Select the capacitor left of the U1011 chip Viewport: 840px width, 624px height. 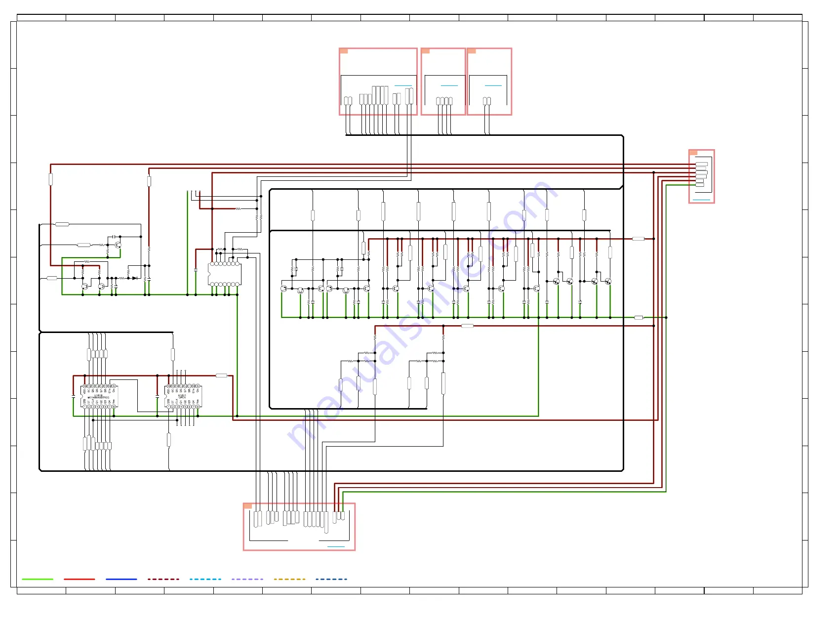(158, 396)
